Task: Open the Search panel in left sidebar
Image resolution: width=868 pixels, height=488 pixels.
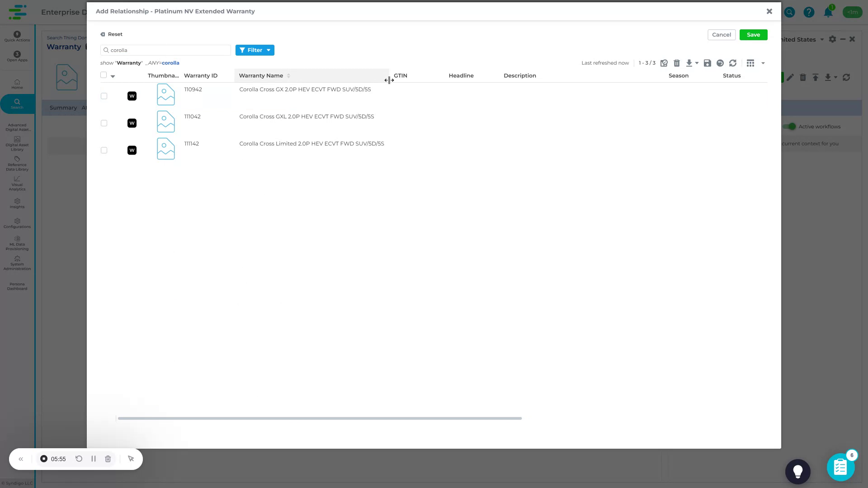Action: click(17, 104)
